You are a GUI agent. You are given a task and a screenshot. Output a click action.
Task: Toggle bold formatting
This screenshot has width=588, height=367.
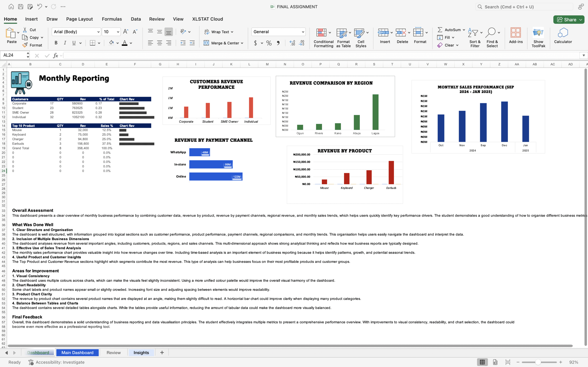[x=56, y=43]
